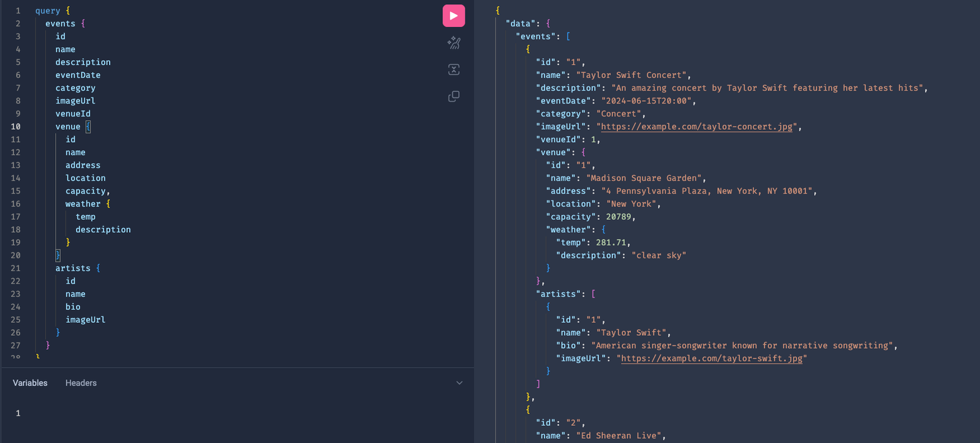Click the "Taylor Swift Concert" name value

631,75
